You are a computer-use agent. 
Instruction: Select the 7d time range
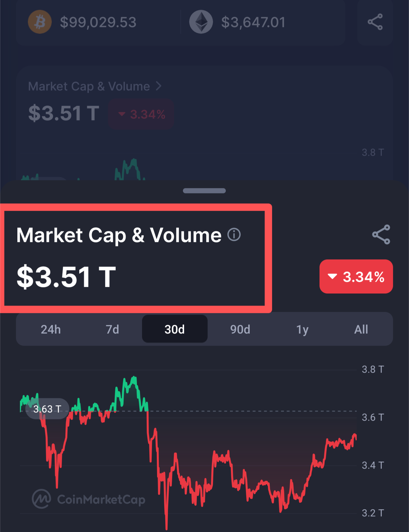click(x=112, y=329)
